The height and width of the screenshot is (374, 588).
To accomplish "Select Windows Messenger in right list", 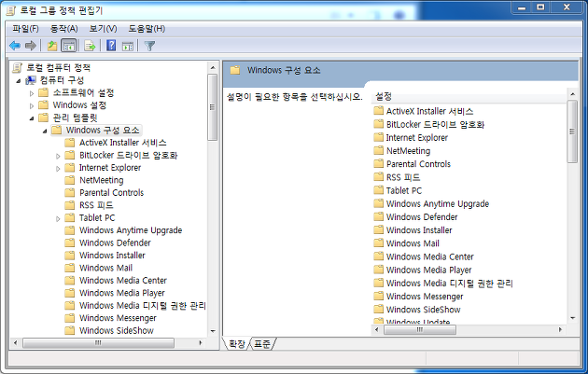I will [425, 296].
